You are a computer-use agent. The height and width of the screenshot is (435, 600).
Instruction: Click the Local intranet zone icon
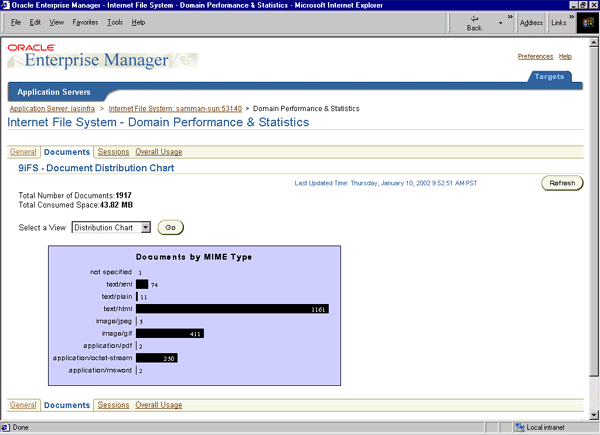pos(520,427)
